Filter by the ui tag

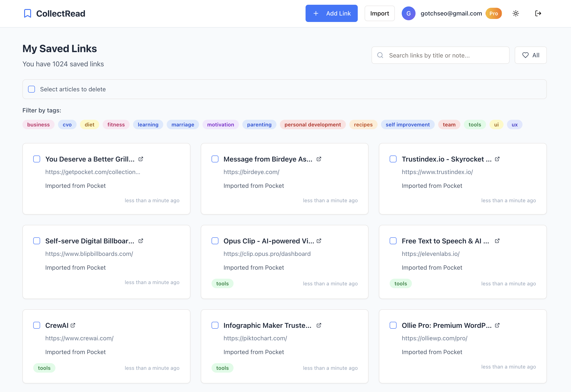point(496,125)
